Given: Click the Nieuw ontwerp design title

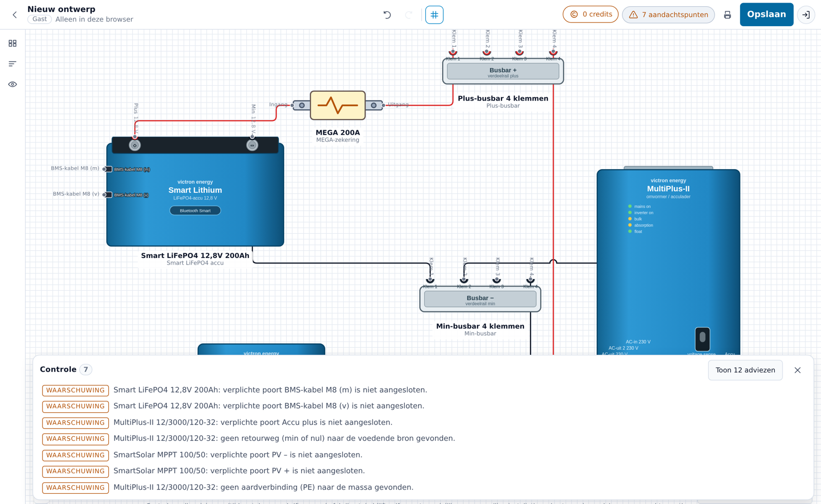Looking at the screenshot, I should coord(61,9).
